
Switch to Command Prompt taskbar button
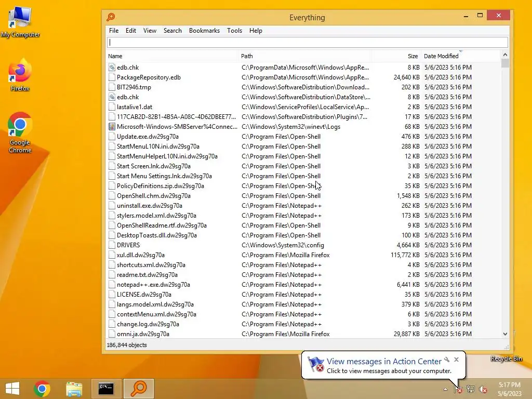pyautogui.click(x=106, y=388)
